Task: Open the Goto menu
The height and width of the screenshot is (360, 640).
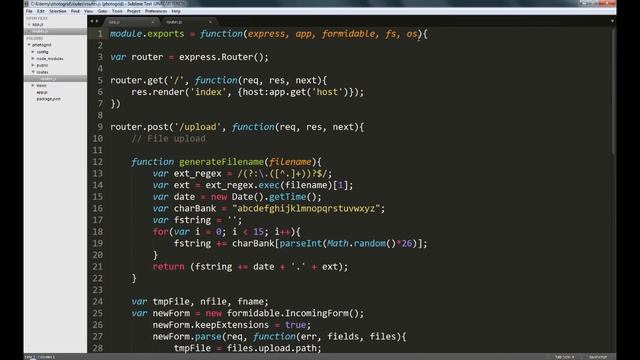Action: 102,11
